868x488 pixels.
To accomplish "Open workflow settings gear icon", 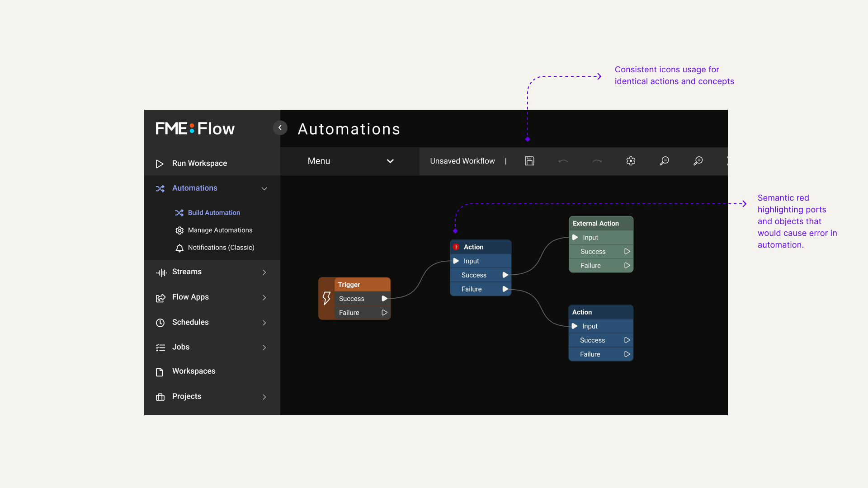I will [631, 161].
